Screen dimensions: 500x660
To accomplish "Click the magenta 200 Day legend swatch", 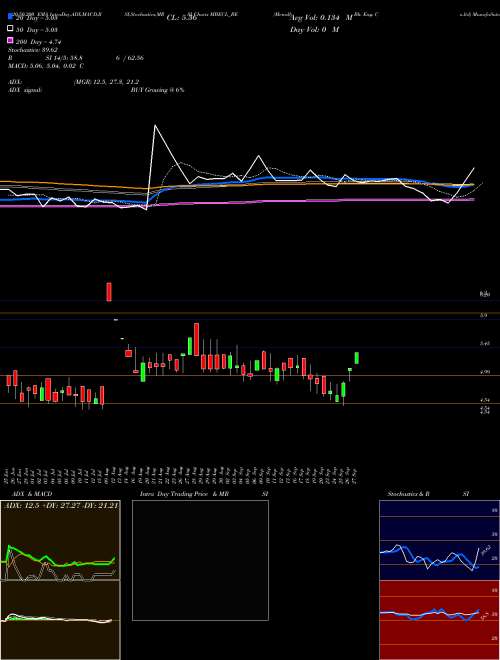I will tap(11, 41).
